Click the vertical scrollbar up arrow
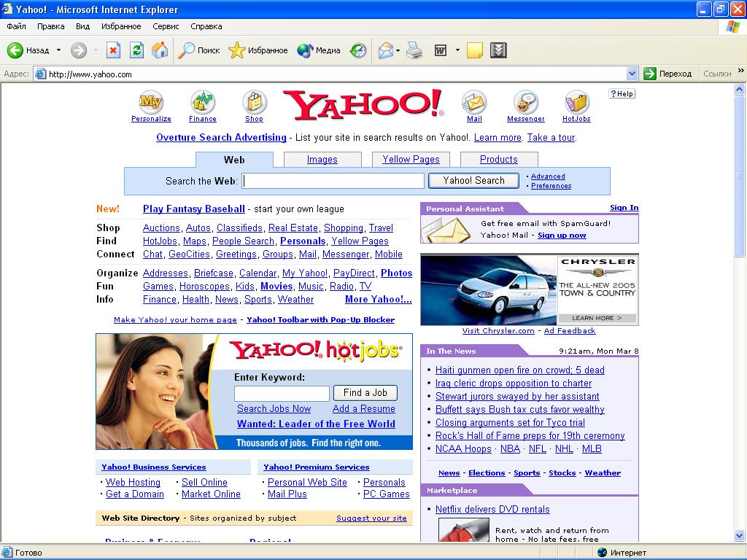The height and width of the screenshot is (560, 747). pyautogui.click(x=740, y=89)
